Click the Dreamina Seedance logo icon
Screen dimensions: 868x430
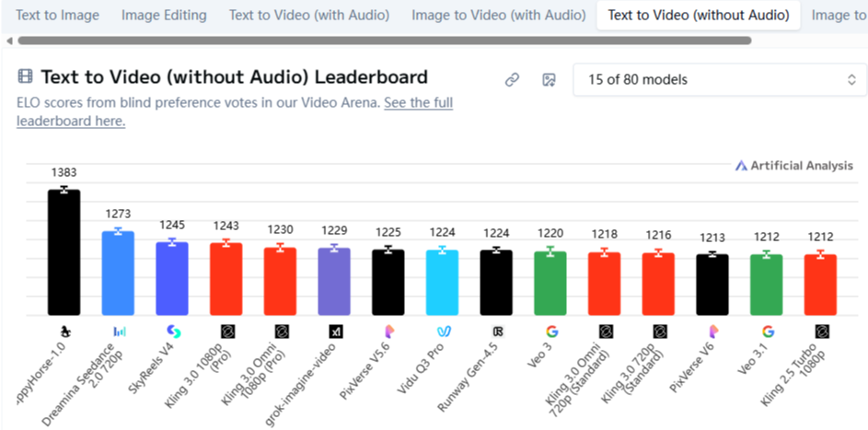119,331
